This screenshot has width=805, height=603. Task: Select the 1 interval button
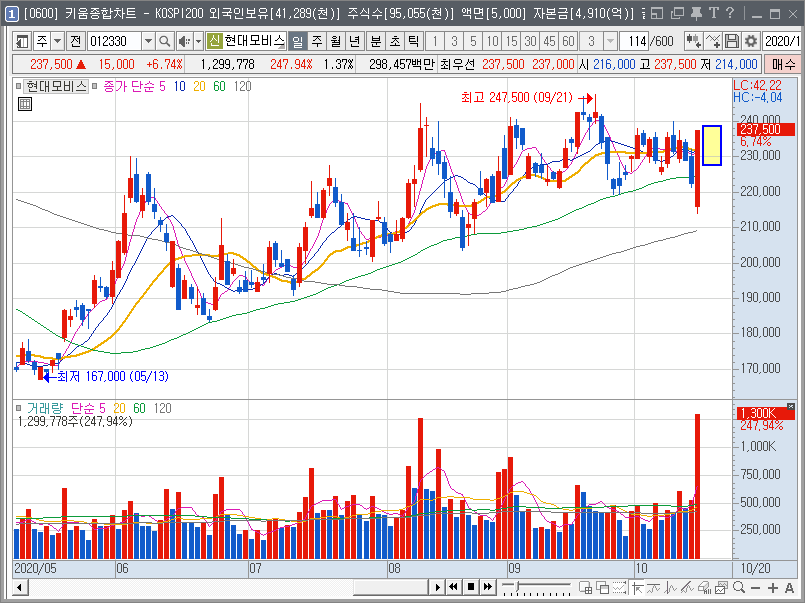pyautogui.click(x=435, y=41)
